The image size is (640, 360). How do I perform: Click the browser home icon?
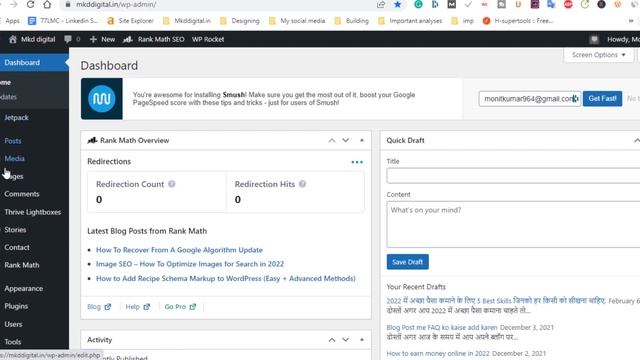tap(47, 4)
